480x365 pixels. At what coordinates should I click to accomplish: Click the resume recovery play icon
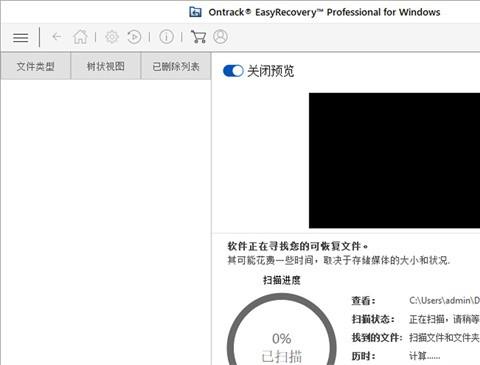tap(134, 37)
